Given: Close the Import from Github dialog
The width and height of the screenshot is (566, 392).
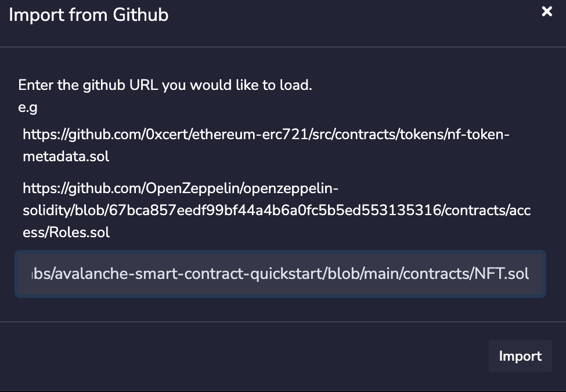Looking at the screenshot, I should tap(547, 12).
